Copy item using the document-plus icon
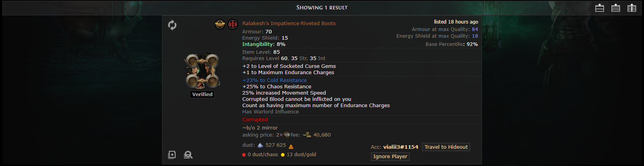The height and width of the screenshot is (166, 644). [x=172, y=155]
